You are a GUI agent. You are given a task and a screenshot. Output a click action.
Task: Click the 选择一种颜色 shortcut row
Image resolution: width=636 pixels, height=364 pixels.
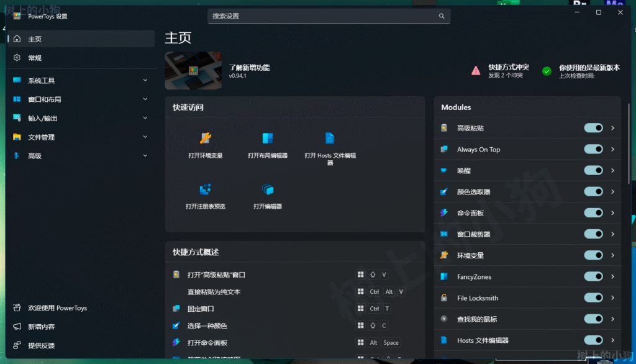tap(295, 325)
